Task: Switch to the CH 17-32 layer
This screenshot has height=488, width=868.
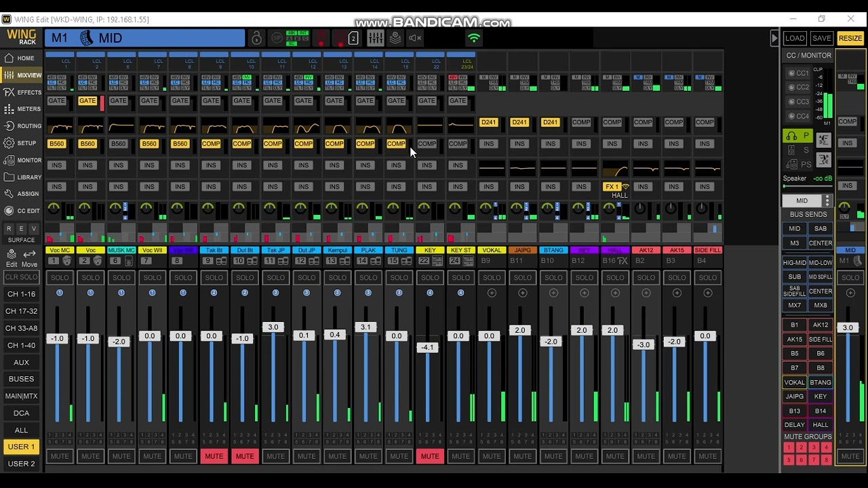Action: tap(21, 311)
